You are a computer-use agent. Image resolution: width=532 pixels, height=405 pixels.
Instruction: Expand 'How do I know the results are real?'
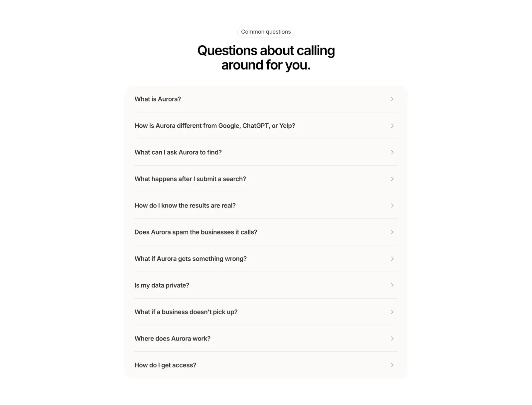(266, 205)
